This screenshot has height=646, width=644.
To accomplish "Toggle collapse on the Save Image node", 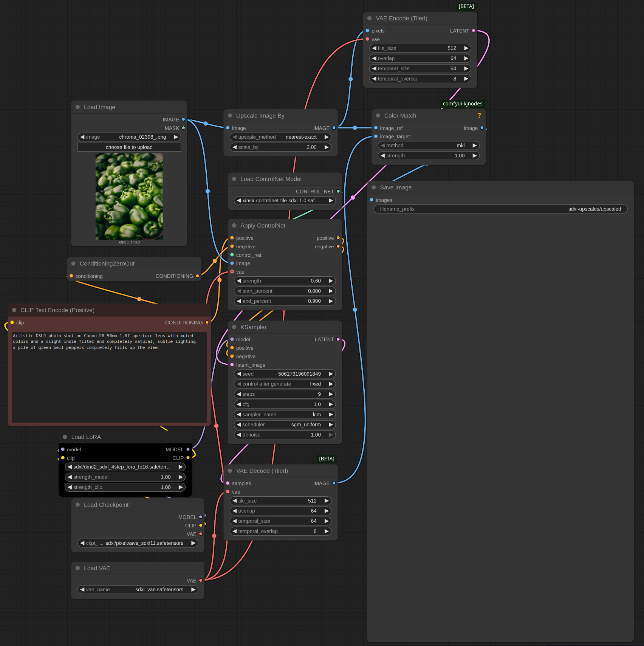I will [x=373, y=187].
